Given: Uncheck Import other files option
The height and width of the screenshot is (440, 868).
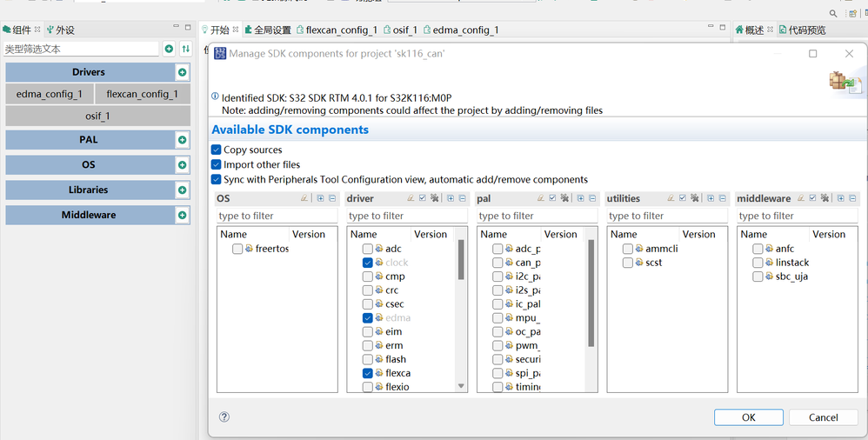Looking at the screenshot, I should click(x=217, y=164).
